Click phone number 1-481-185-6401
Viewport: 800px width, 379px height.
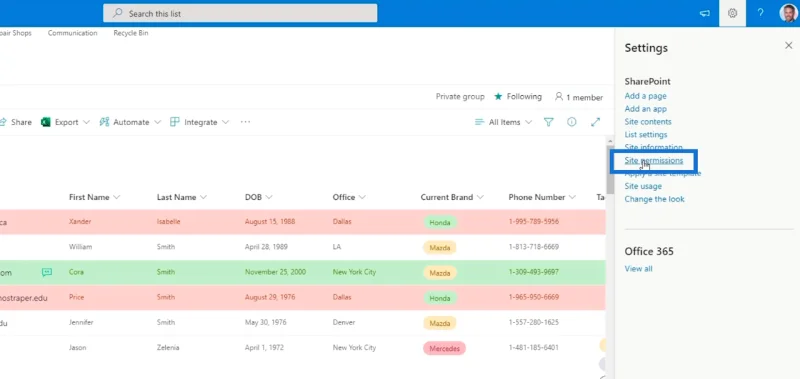[x=534, y=347]
